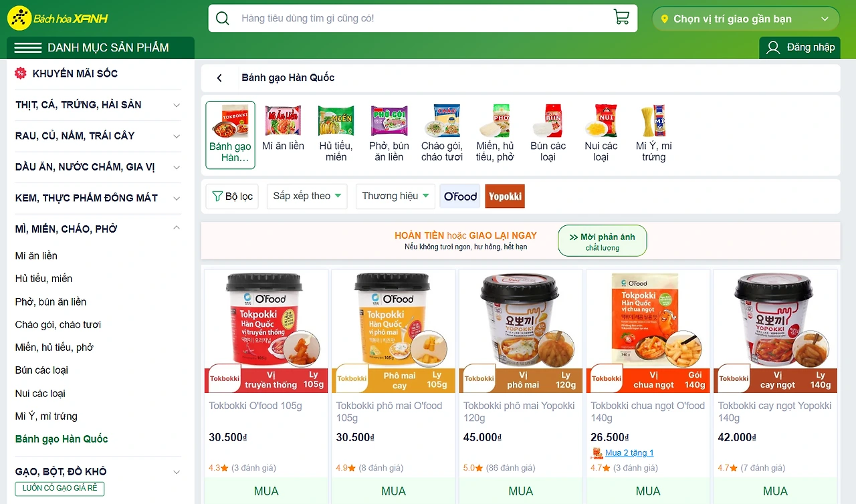Select Cháo gói, cháo tươi in sidebar
The width and height of the screenshot is (856, 504).
(58, 325)
